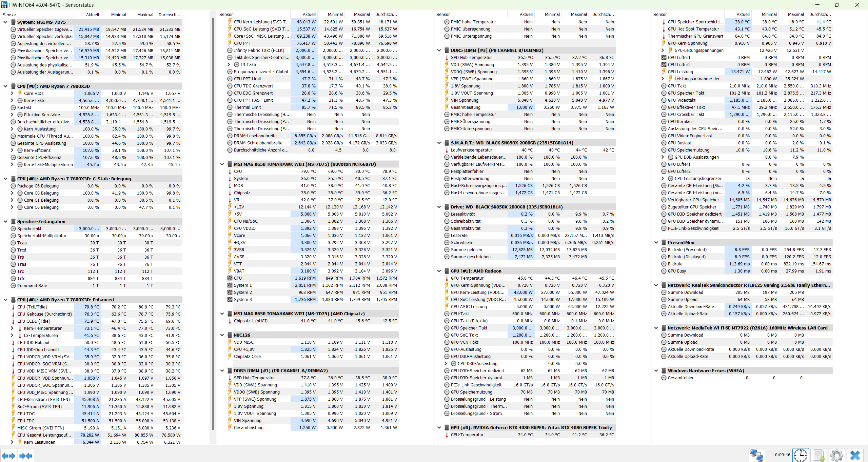The image size is (868, 462).
Task: Select the Bildrate (Presented) FPS row
Action: (687, 249)
